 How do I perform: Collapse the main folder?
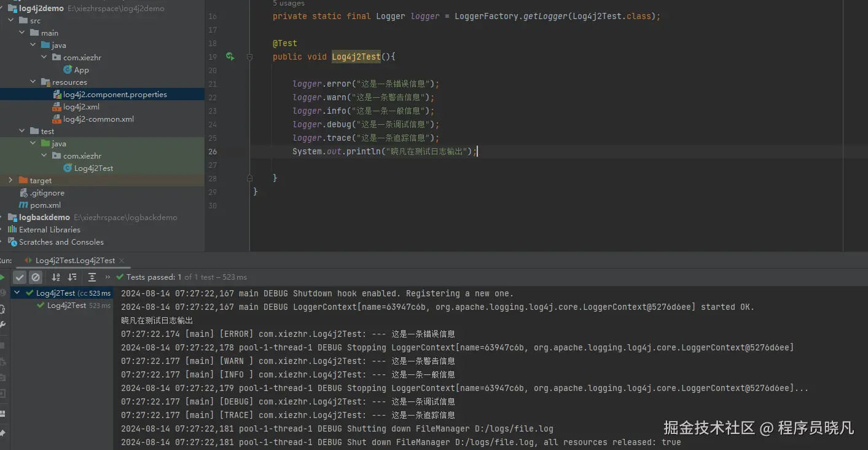click(x=22, y=33)
